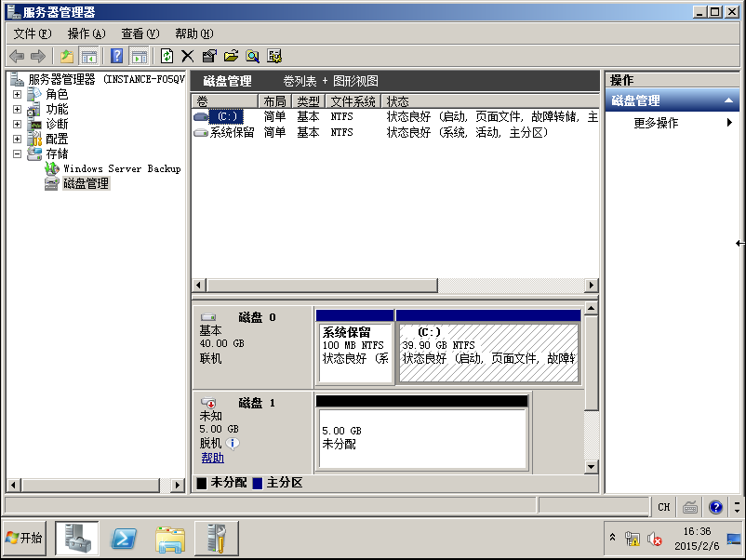Image resolution: width=746 pixels, height=560 pixels.
Task: Click the offline info icon on 磁盘 1
Action: tap(233, 444)
